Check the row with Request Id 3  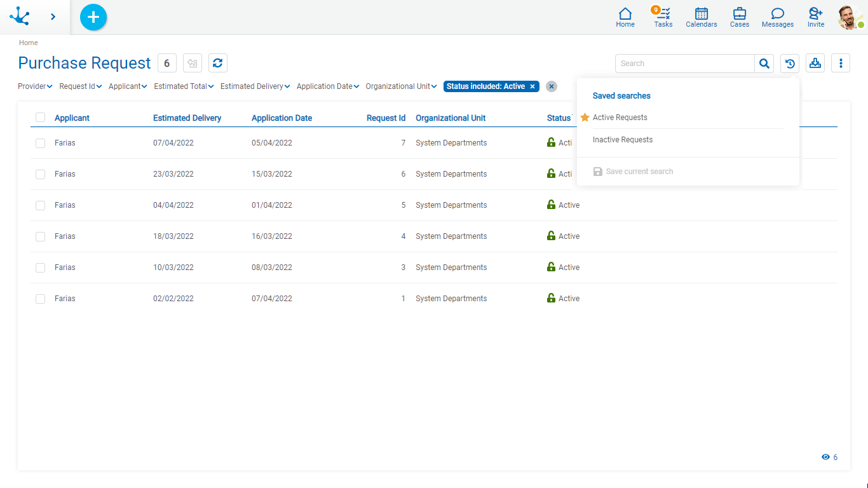click(41, 268)
